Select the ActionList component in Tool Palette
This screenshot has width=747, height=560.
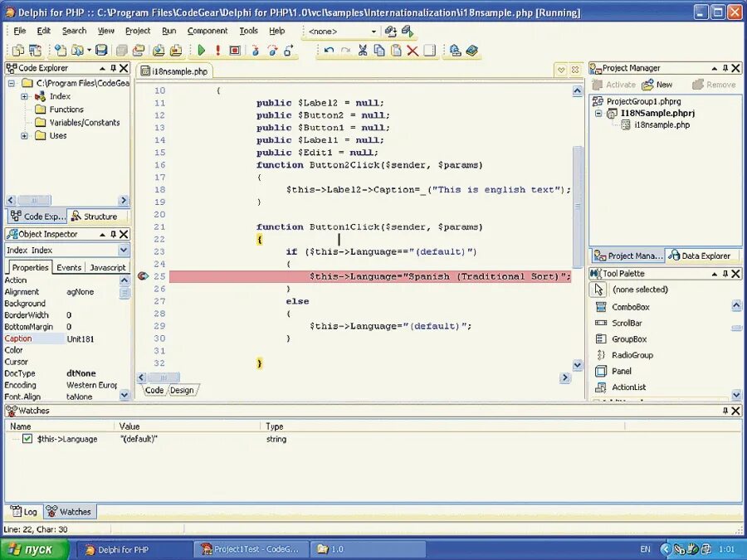[x=628, y=387]
